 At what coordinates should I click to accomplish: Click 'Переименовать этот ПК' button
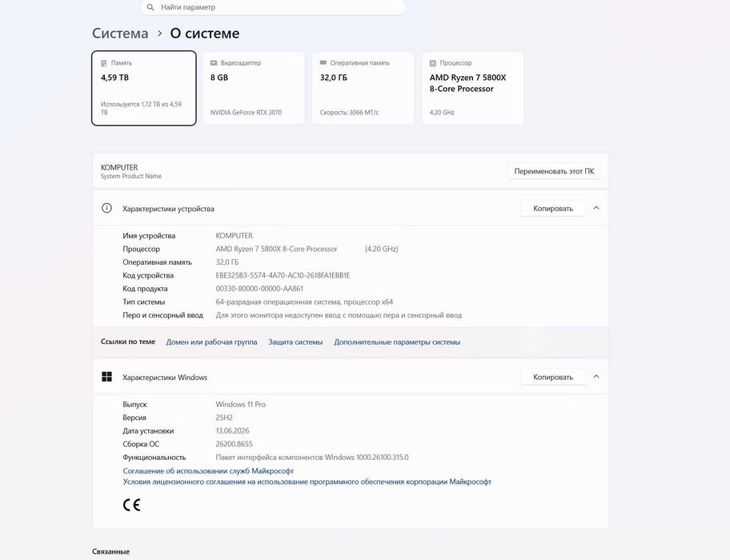tap(554, 171)
